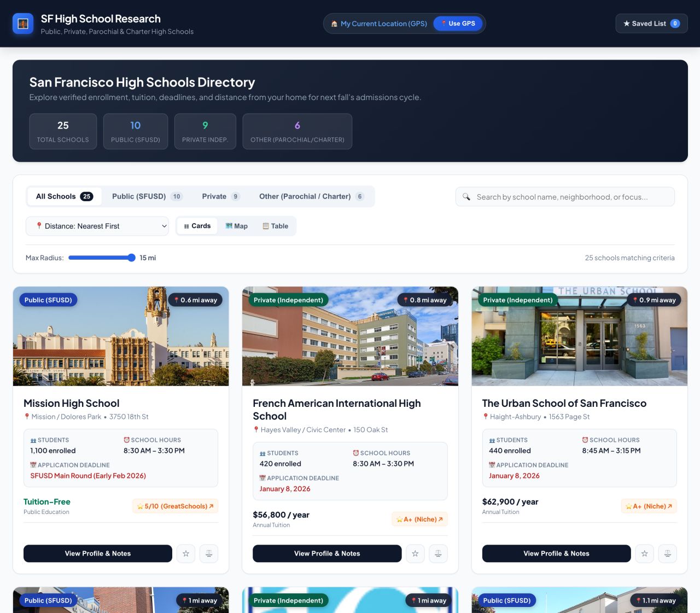Switch to Map view

pos(237,226)
